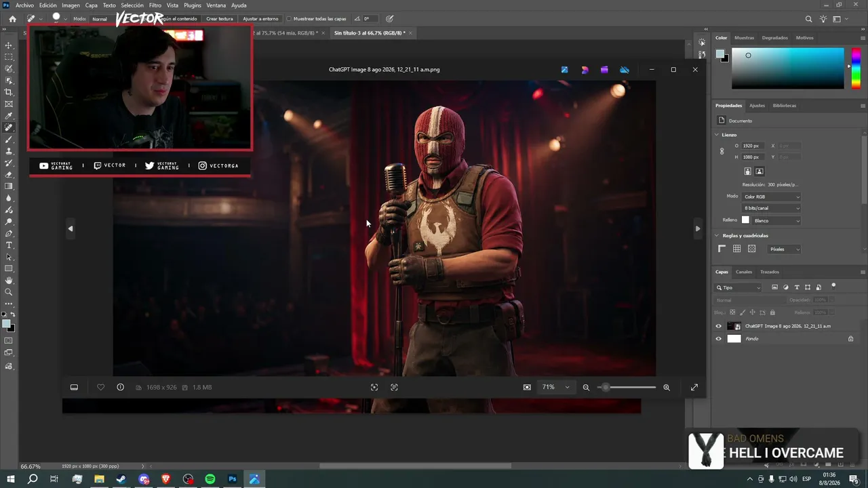Set canvas to landscape orientation
Viewport: 868px width, 488px height.
pos(759,171)
